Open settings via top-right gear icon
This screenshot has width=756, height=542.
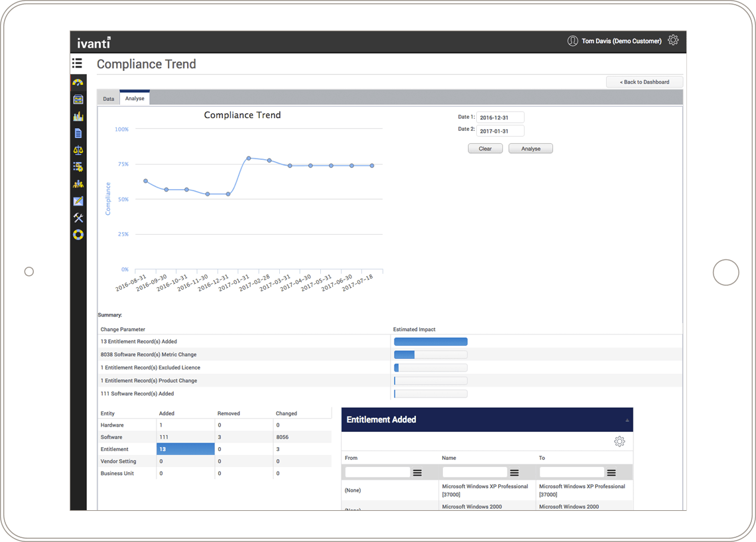[673, 40]
